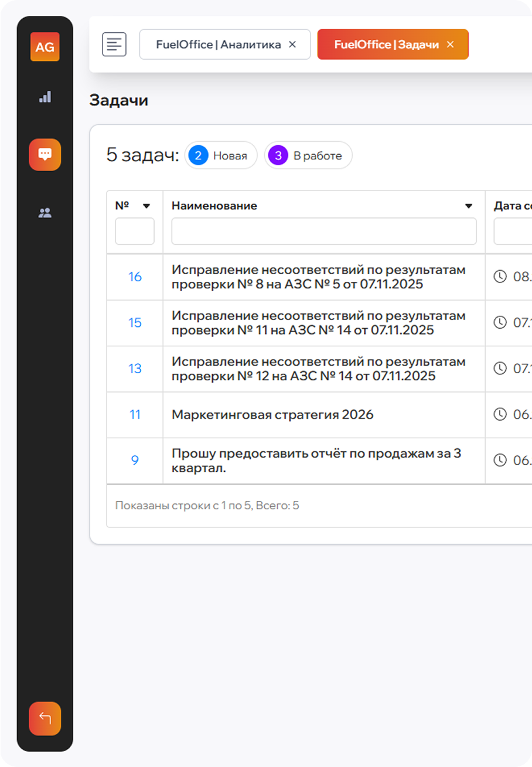Viewport: 532px width, 767px height.
Task: Select the Новая status filter chip
Action: coord(221,155)
